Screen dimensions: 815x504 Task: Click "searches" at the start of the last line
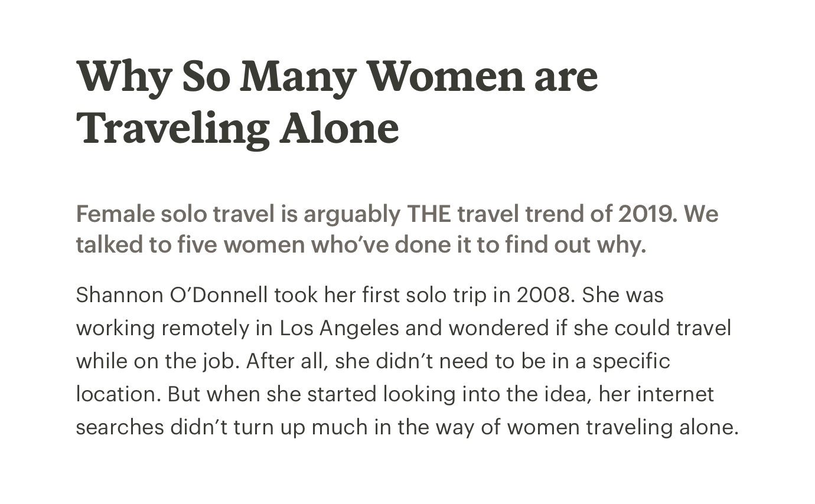(120, 427)
